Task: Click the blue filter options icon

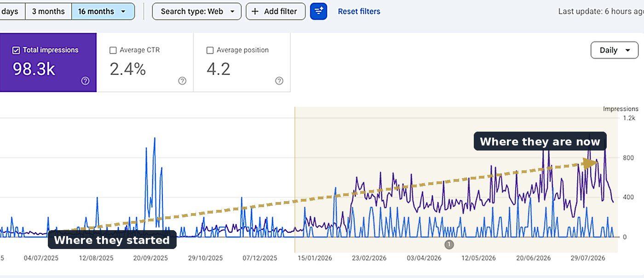Action: 319,12
